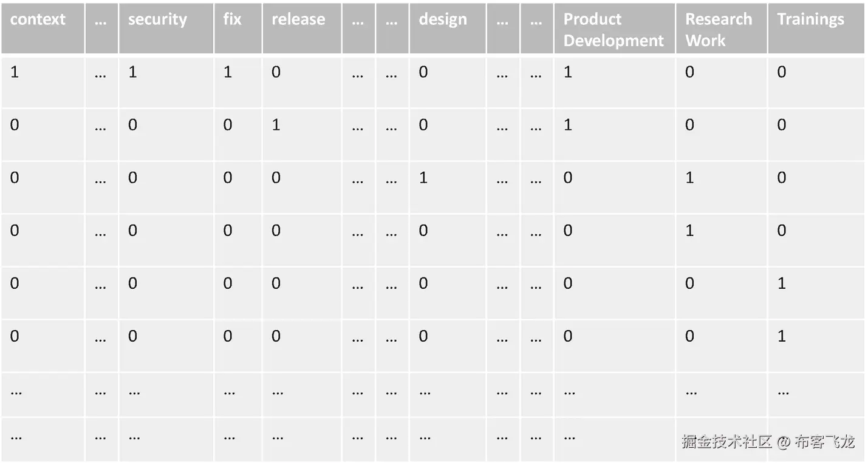
Task: Click second-row 1 under Product Development
Action: pyautogui.click(x=567, y=125)
